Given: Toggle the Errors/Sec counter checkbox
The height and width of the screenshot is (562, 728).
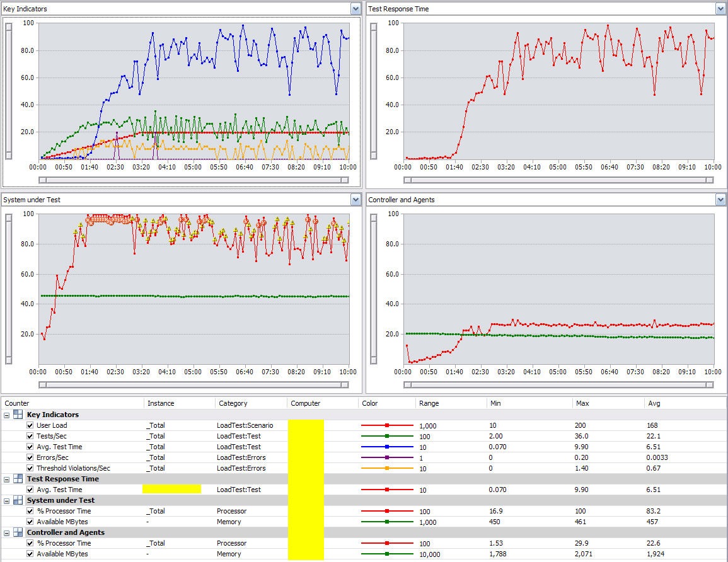Looking at the screenshot, I should pyautogui.click(x=30, y=457).
